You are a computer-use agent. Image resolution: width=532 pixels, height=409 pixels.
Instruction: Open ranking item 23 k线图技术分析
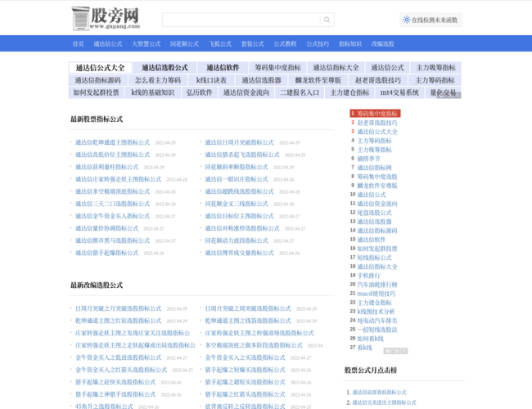point(376,312)
